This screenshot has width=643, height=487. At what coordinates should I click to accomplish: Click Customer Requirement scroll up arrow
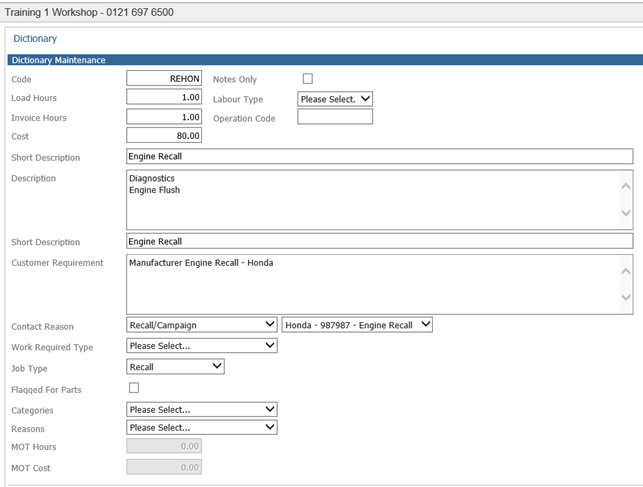[626, 271]
